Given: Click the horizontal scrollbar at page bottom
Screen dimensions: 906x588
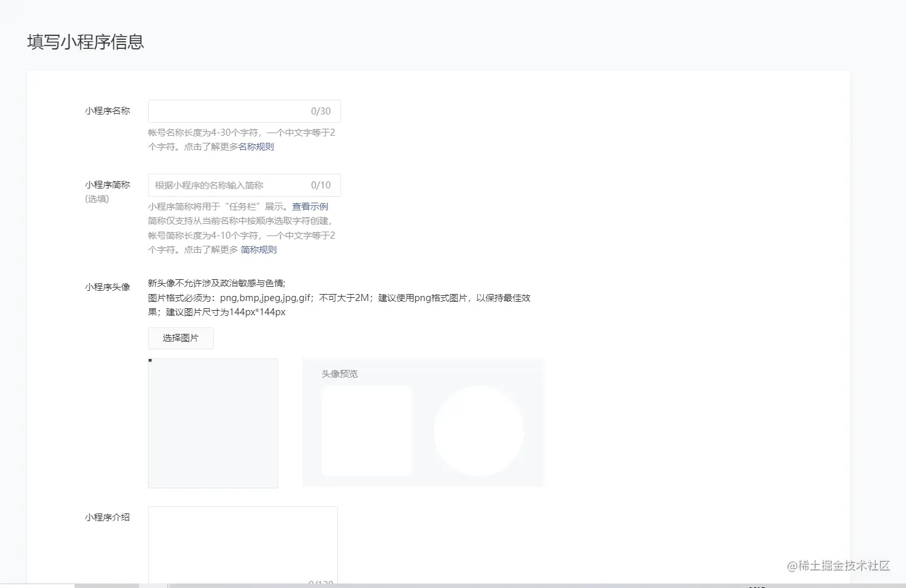Looking at the screenshot, I should tap(109, 585).
